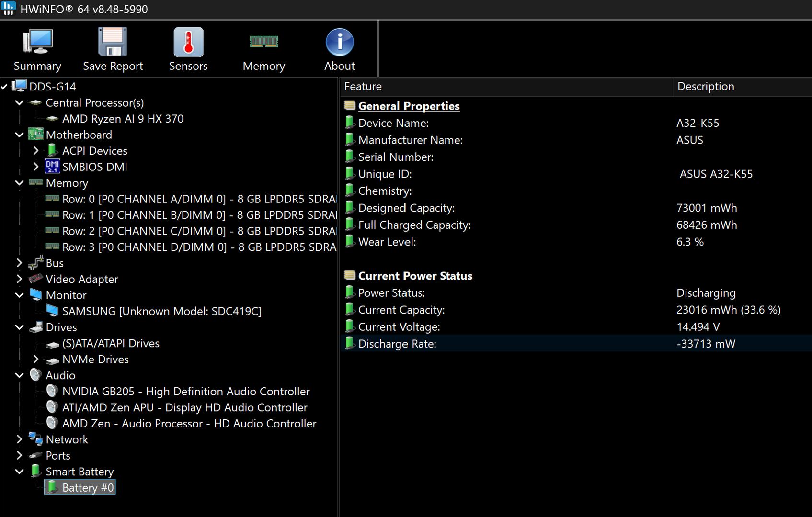The height and width of the screenshot is (517, 812).
Task: Click the SMBIOS DMI icon
Action: click(x=52, y=167)
